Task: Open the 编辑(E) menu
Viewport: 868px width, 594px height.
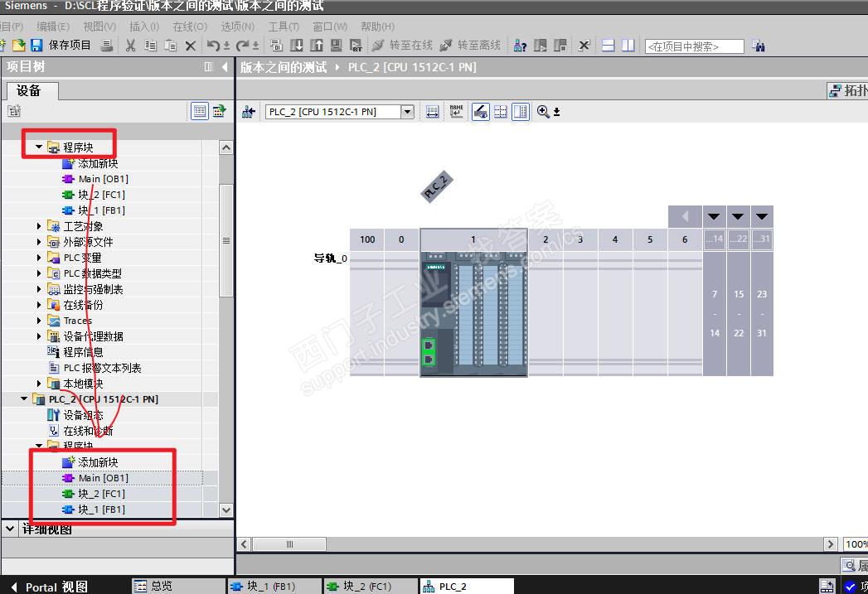Action: [x=53, y=27]
